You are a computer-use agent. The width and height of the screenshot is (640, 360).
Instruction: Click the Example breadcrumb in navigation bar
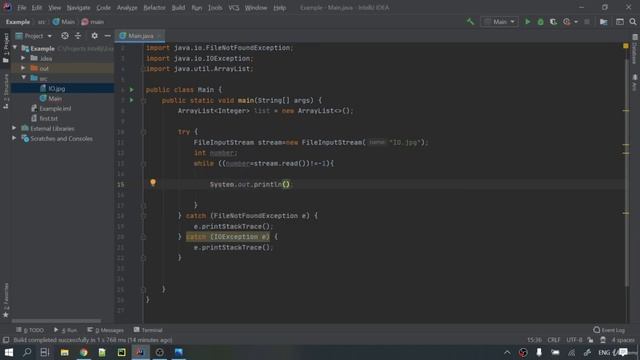(18, 22)
